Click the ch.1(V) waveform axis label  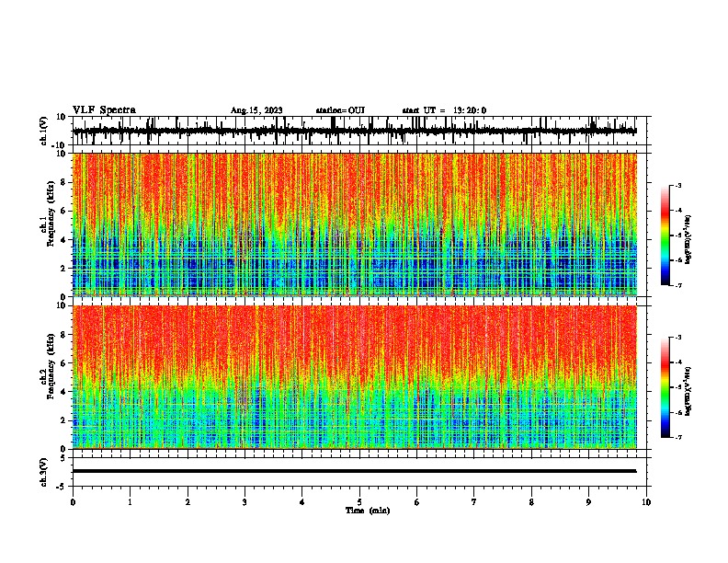click(x=44, y=131)
